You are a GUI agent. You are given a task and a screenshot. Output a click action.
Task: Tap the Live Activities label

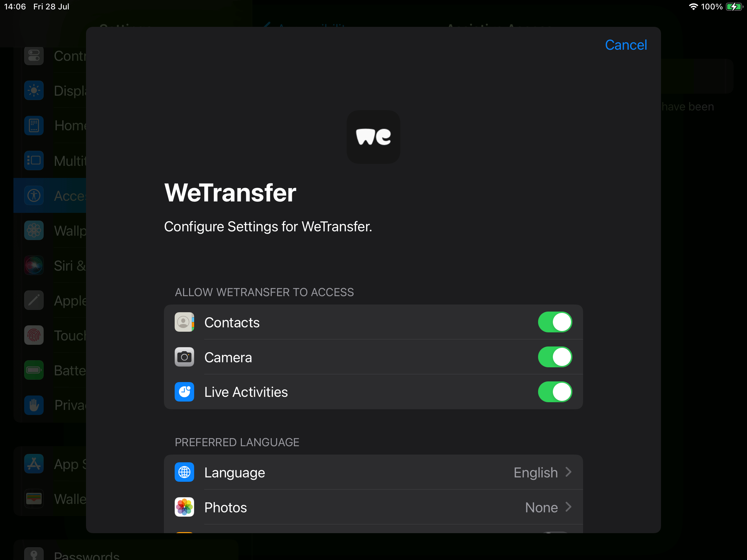point(246,392)
